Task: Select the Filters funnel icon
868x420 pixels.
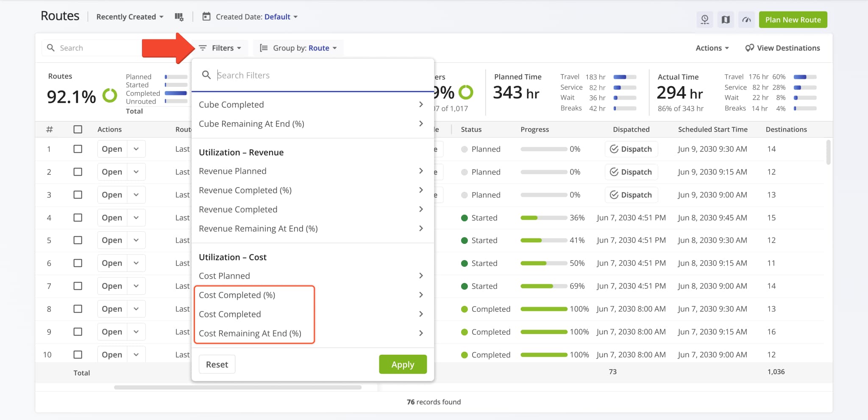Action: point(203,48)
